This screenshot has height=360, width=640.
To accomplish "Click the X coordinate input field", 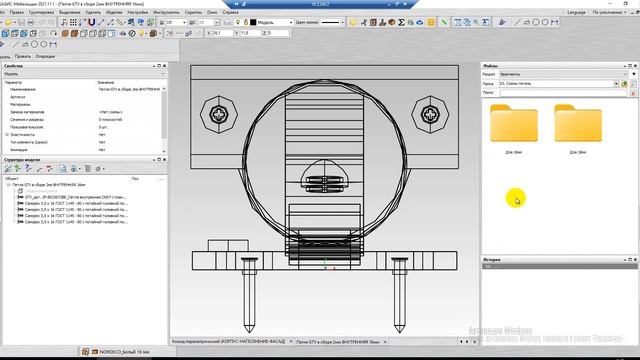I will coord(222,33).
